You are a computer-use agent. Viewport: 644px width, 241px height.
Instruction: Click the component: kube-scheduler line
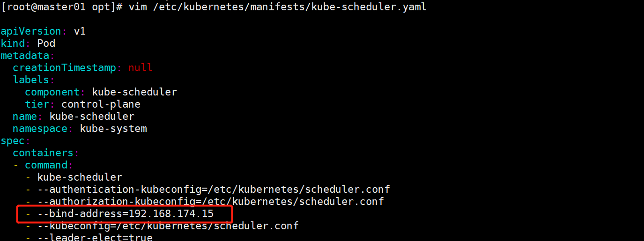[101, 92]
